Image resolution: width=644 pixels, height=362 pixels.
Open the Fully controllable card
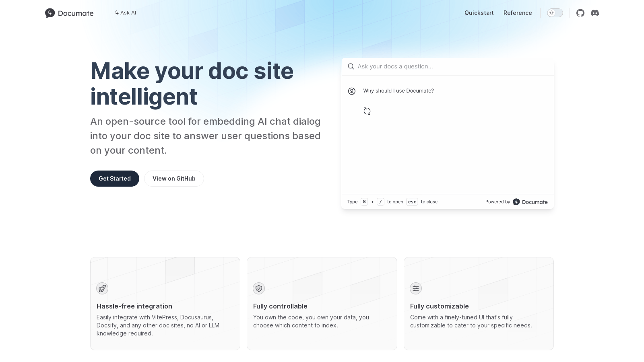tap(322, 304)
